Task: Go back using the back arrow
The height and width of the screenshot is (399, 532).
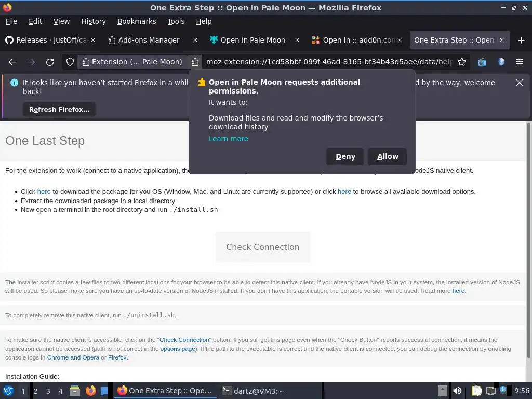Action: 12,62
